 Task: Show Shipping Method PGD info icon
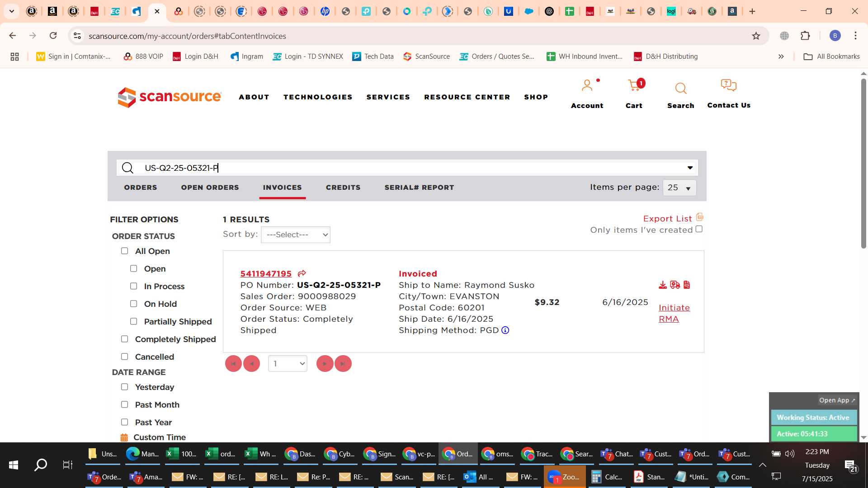[x=505, y=330]
